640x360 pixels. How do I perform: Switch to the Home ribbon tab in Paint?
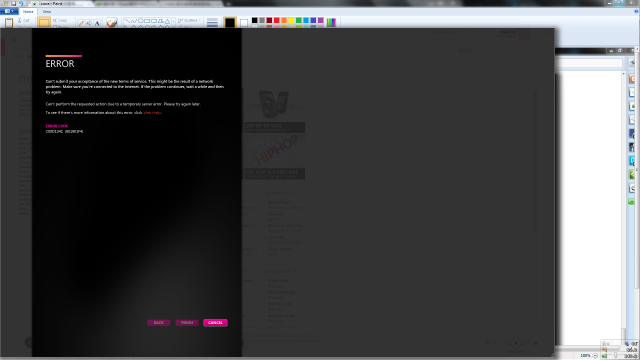28,11
